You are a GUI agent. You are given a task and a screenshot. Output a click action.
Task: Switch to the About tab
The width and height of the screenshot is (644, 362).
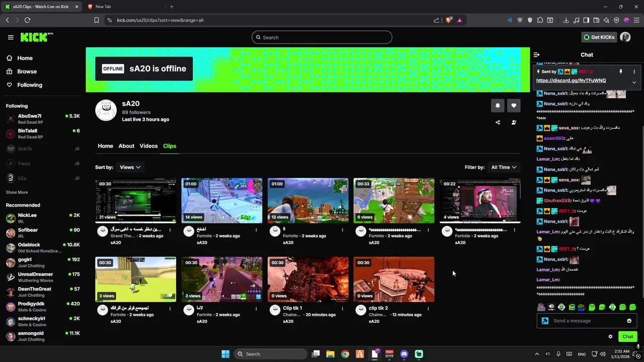click(x=126, y=146)
